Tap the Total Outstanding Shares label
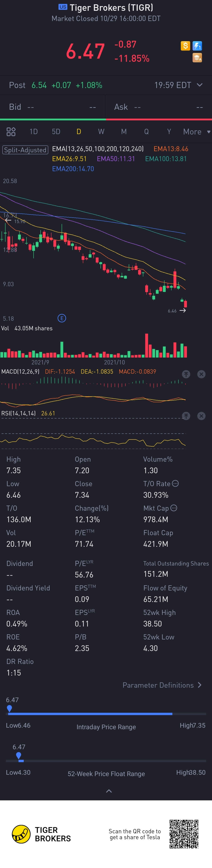Viewport: 212px width, 868px height. pos(176,563)
